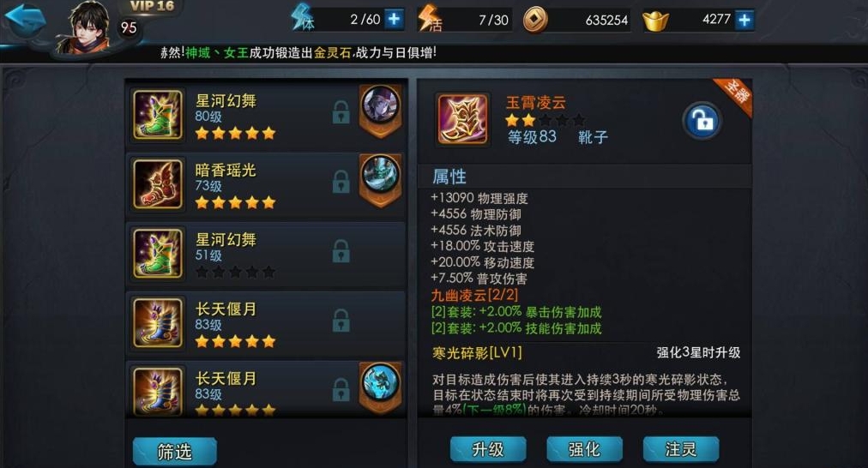Open the player avatar portrait
The image size is (868, 468).
(88, 27)
